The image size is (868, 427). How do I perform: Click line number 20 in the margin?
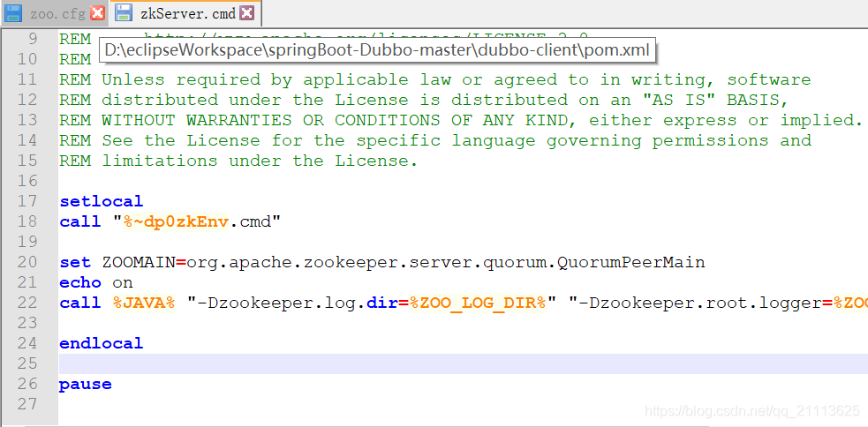pyautogui.click(x=27, y=262)
